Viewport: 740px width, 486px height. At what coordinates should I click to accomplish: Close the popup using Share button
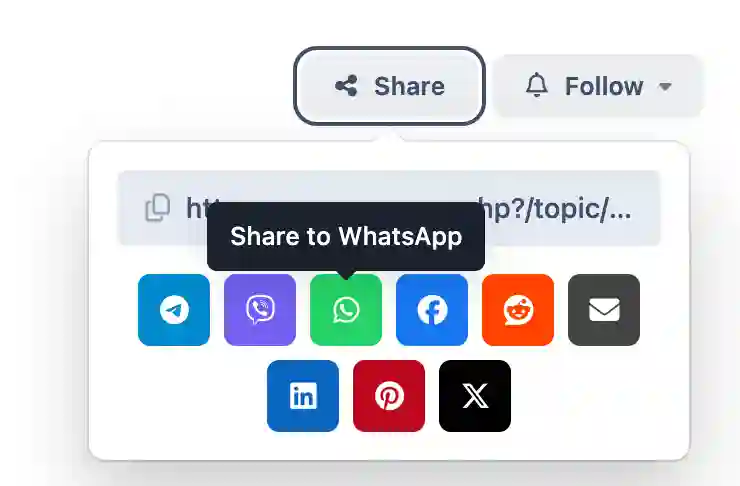389,86
